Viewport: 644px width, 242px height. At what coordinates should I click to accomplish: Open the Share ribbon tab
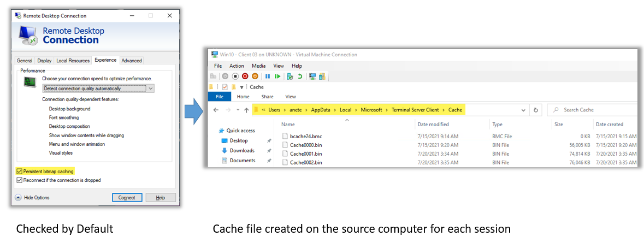267,97
